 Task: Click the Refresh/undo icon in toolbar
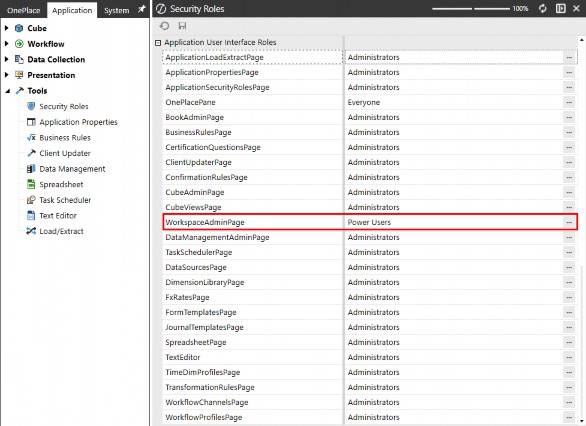click(x=164, y=26)
